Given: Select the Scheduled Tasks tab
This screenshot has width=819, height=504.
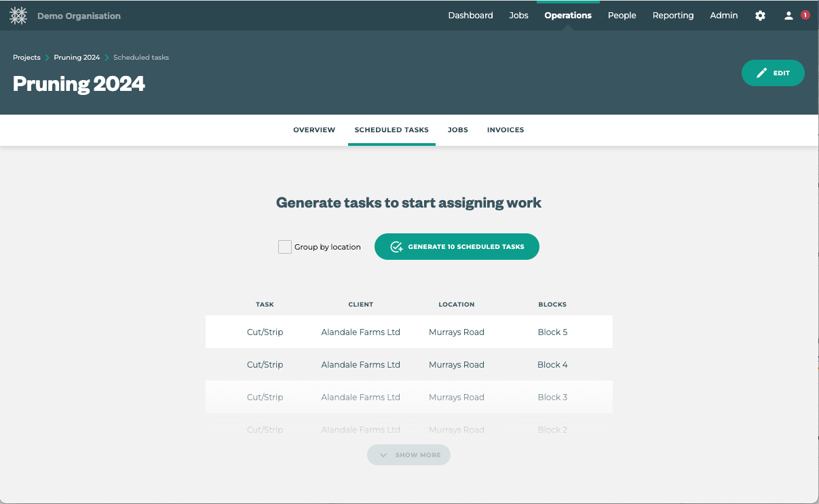Looking at the screenshot, I should point(392,130).
